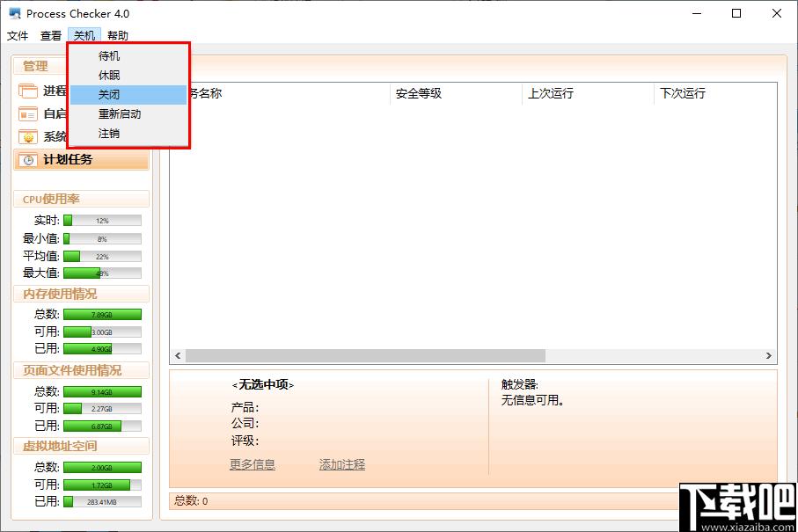Click the 产品: label
The width and height of the screenshot is (798, 532).
tap(245, 407)
